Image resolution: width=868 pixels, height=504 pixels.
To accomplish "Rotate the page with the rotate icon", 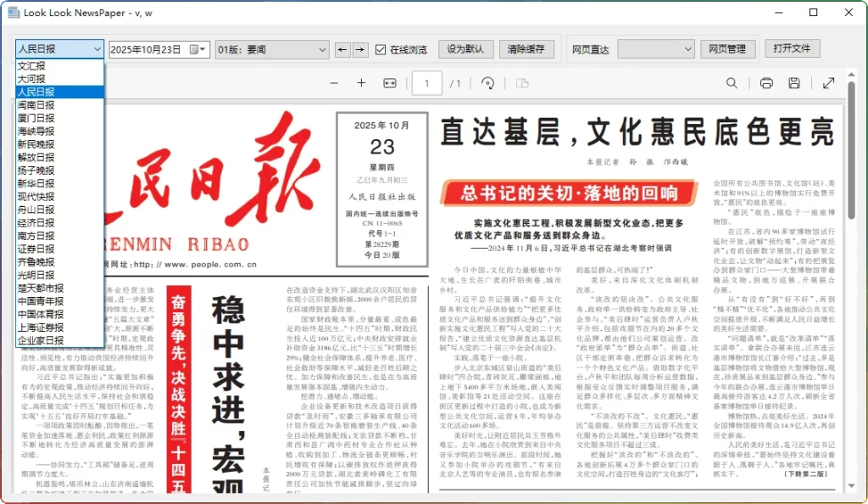I will tap(487, 83).
